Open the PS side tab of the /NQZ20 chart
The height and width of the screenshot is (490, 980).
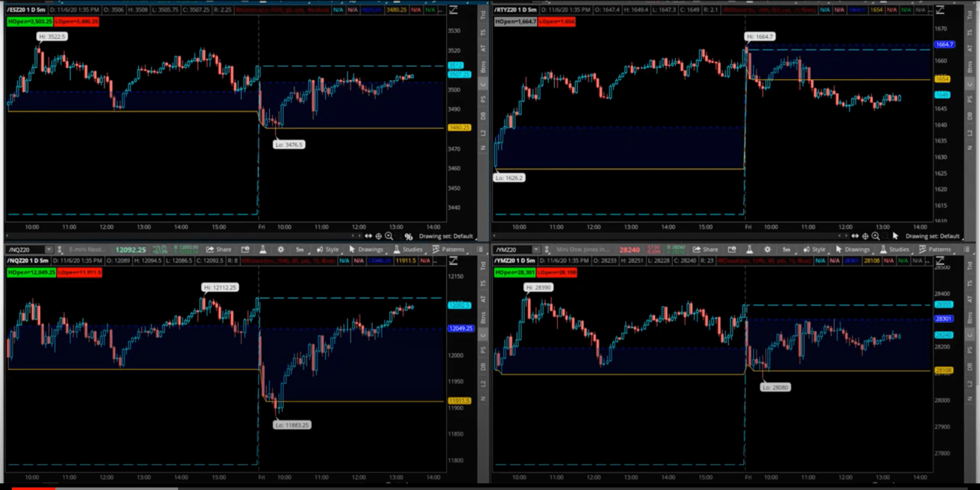coord(483,350)
